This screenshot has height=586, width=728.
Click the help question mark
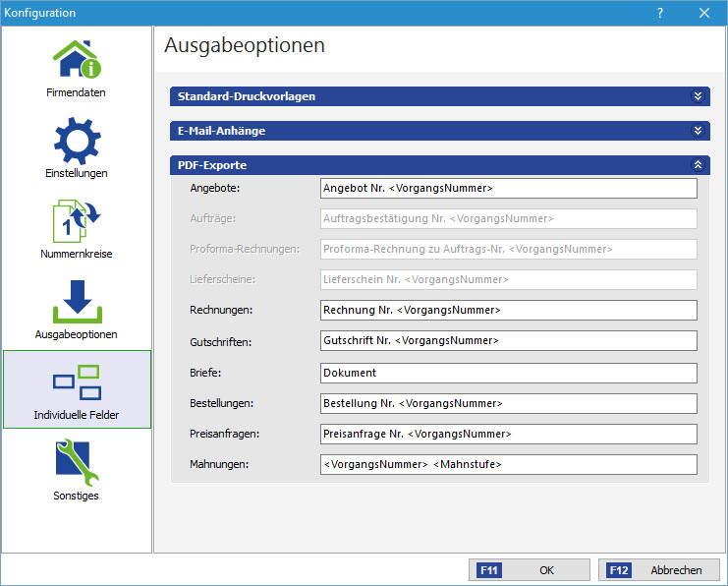[660, 13]
